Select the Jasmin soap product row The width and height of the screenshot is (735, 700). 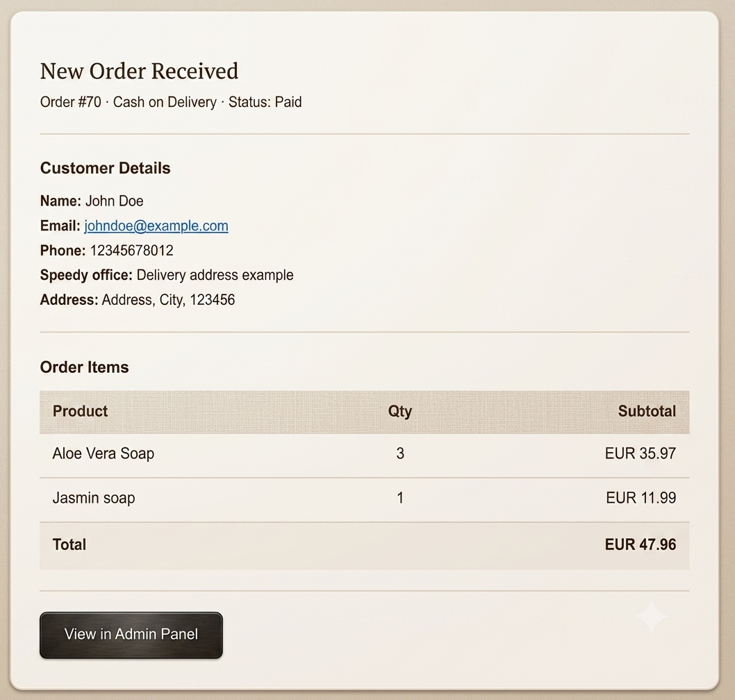pyautogui.click(x=364, y=498)
